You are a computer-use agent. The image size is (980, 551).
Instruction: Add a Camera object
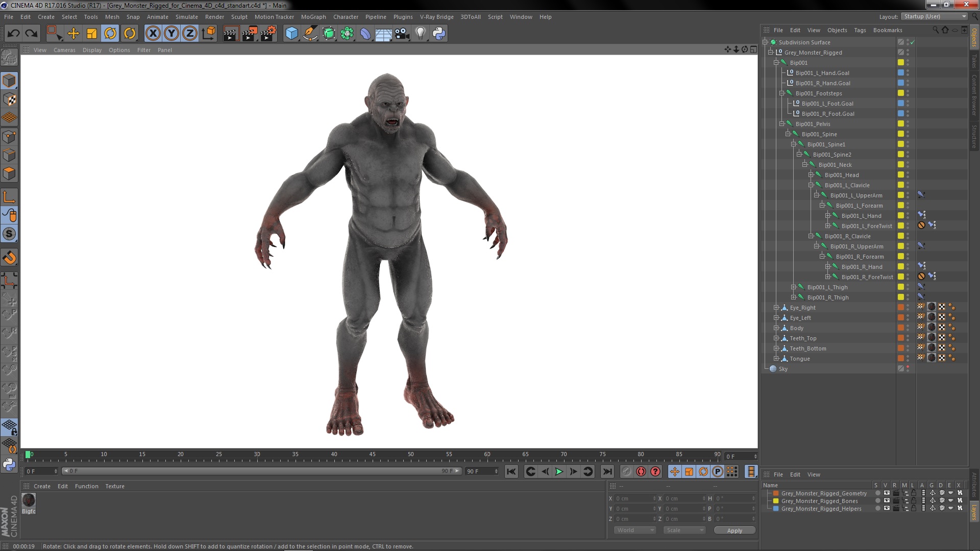click(402, 34)
